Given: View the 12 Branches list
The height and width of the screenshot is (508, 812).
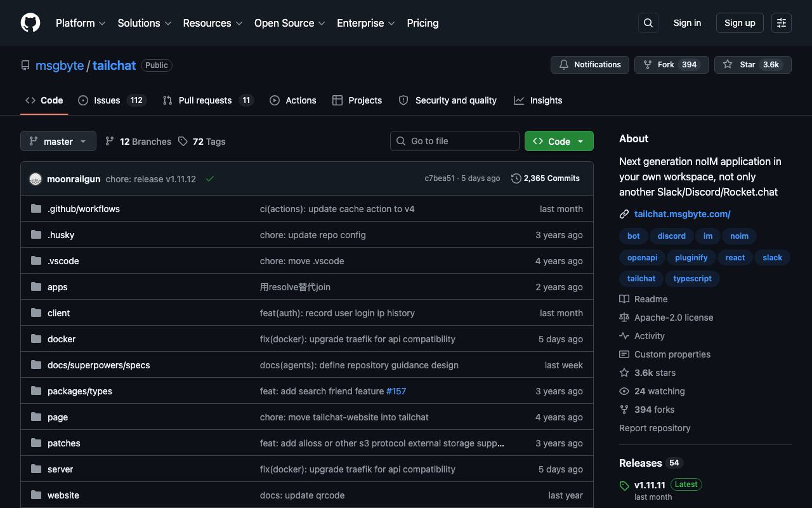Looking at the screenshot, I should click(x=138, y=142).
